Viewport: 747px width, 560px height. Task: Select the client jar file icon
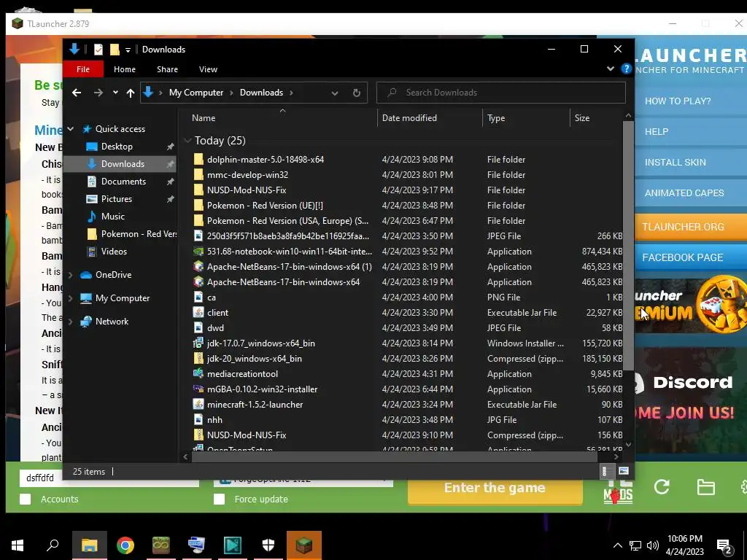click(x=198, y=312)
